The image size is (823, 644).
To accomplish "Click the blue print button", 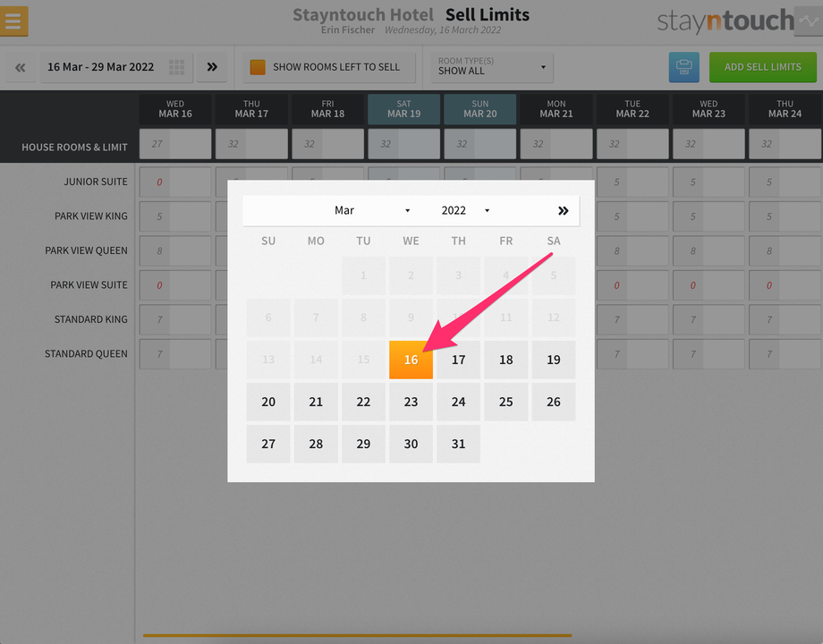I will [x=684, y=67].
